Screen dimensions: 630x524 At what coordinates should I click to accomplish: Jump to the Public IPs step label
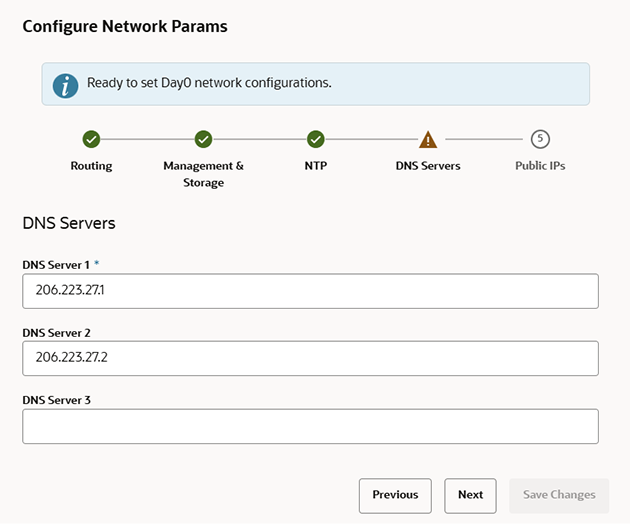(540, 166)
